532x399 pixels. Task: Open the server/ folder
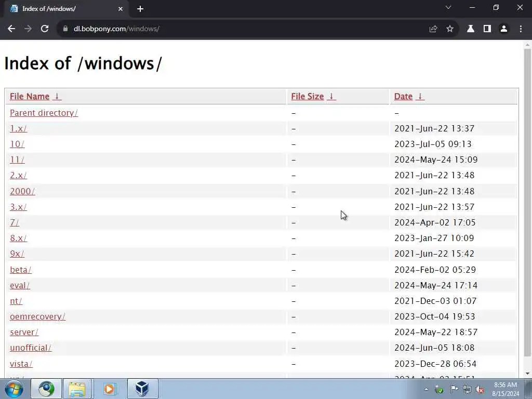(24, 332)
